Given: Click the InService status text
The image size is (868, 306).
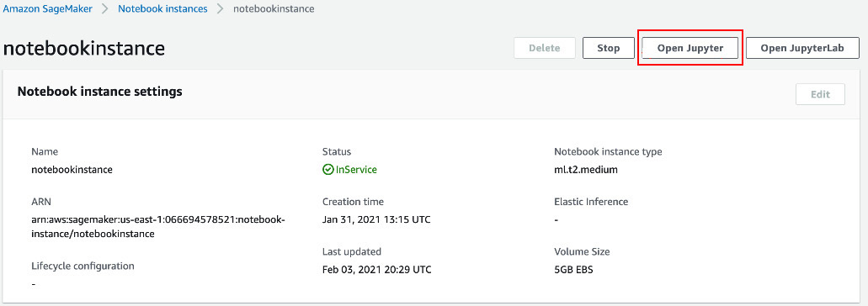Looking at the screenshot, I should coord(356,170).
